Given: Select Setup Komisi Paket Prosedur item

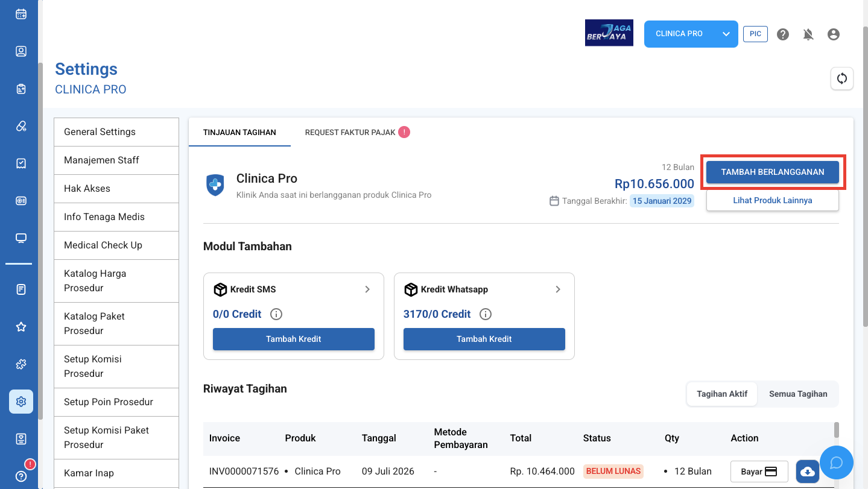Looking at the screenshot, I should 116,438.
